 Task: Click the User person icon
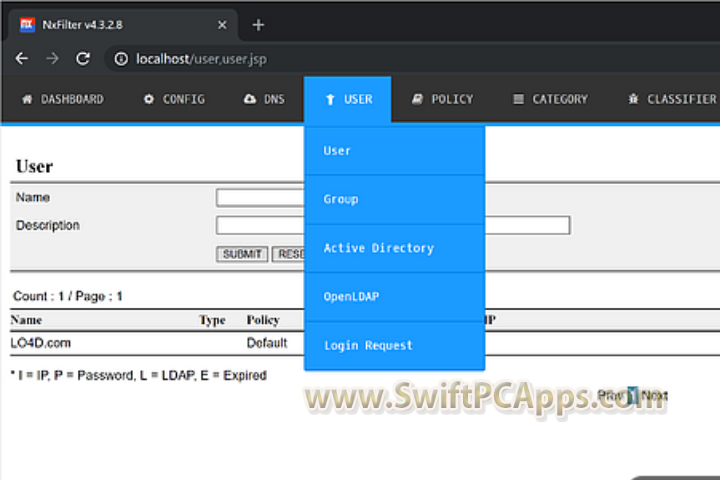tap(330, 100)
